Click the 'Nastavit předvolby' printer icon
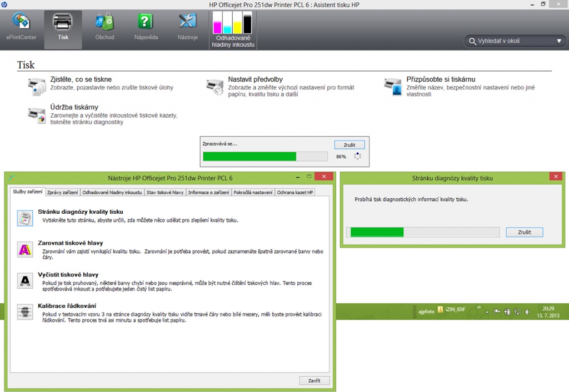This screenshot has height=392, width=569. (215, 87)
